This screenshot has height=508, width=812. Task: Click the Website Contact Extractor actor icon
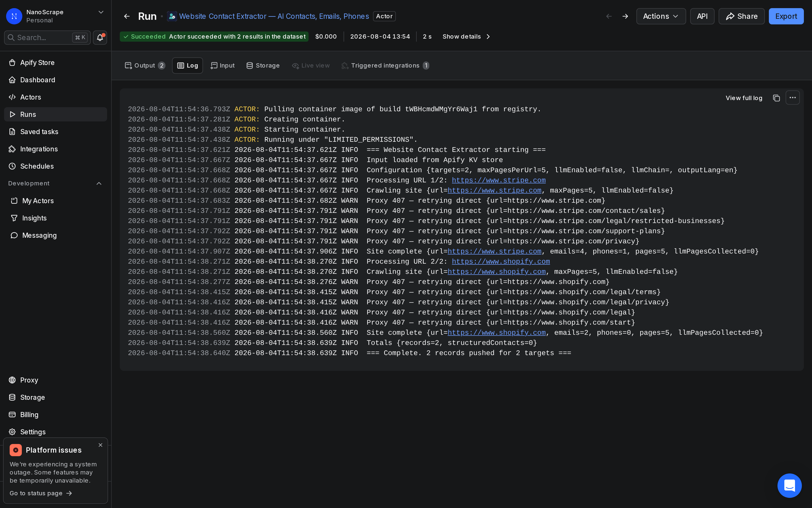pos(172,16)
